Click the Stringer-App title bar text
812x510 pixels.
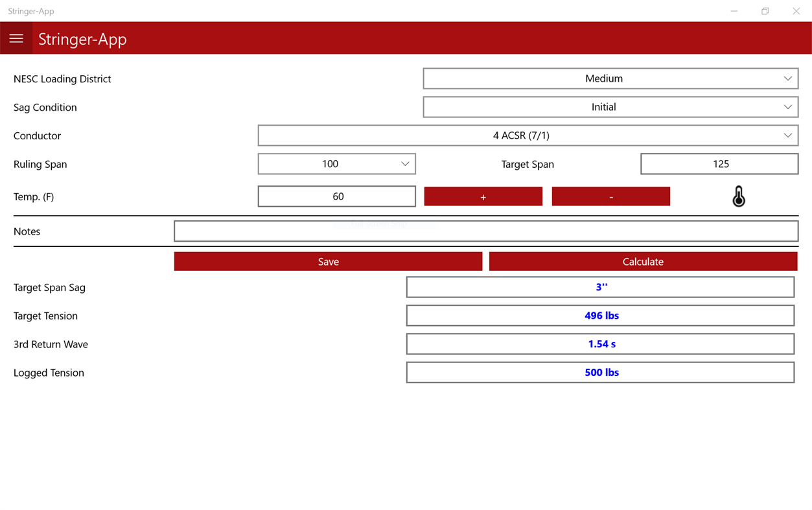tap(31, 11)
